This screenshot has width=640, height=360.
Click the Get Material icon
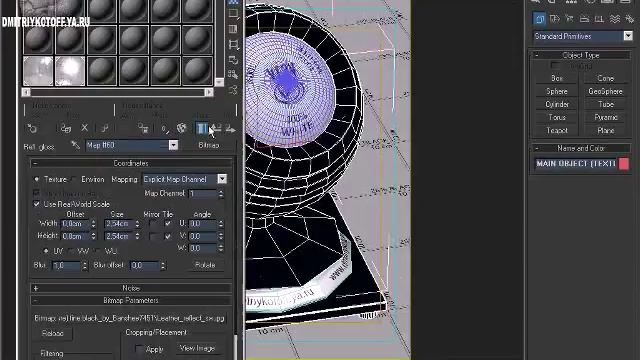tap(32, 129)
